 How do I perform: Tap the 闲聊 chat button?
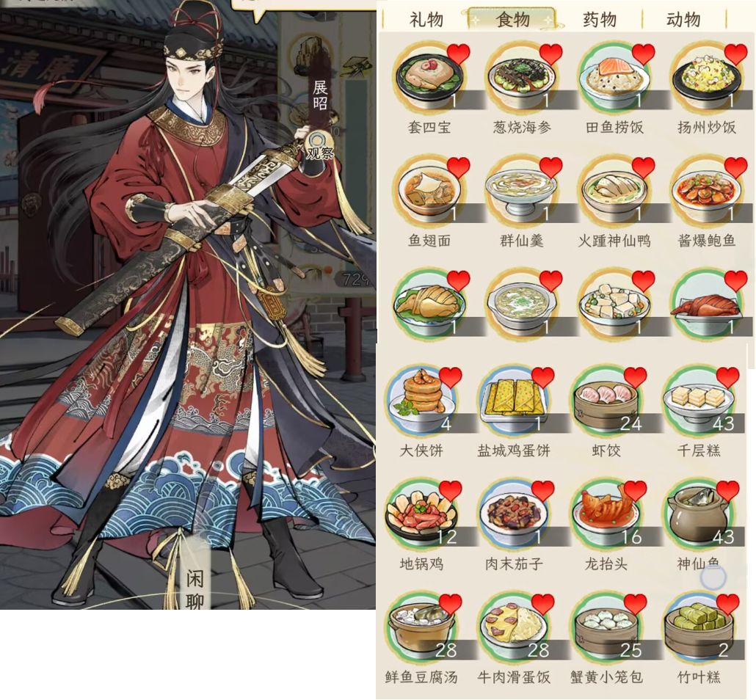(x=195, y=588)
